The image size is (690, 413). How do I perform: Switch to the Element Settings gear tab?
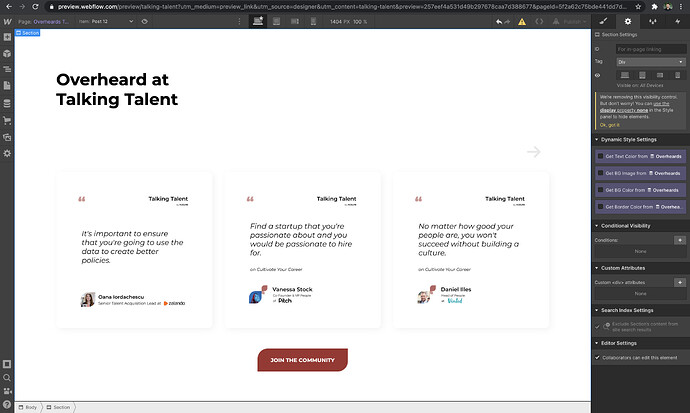628,21
